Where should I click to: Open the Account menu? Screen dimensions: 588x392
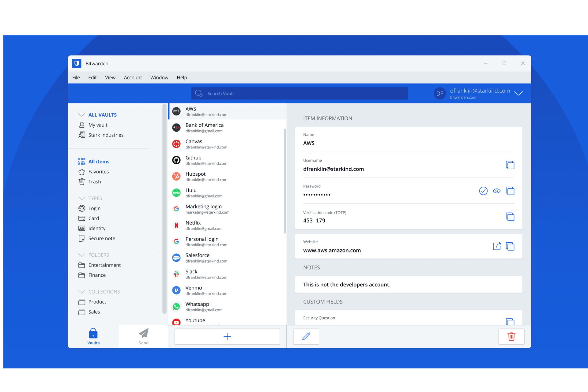[x=133, y=77]
